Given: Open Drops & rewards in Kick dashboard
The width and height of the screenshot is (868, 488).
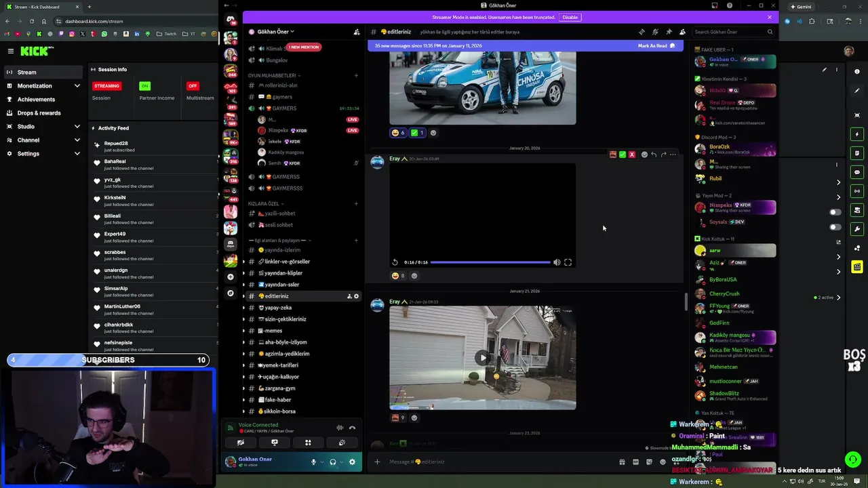Looking at the screenshot, I should point(43,113).
